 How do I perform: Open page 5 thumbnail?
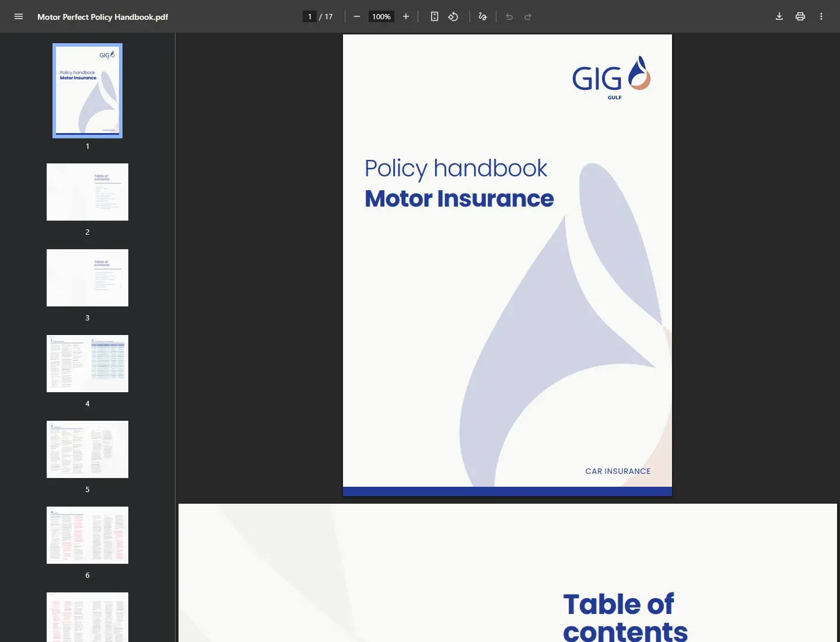click(87, 449)
